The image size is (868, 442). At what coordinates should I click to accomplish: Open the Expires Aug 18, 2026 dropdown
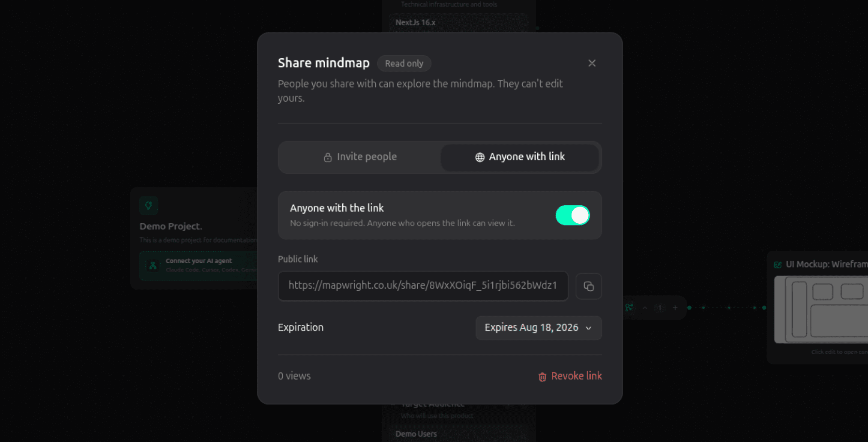tap(539, 328)
